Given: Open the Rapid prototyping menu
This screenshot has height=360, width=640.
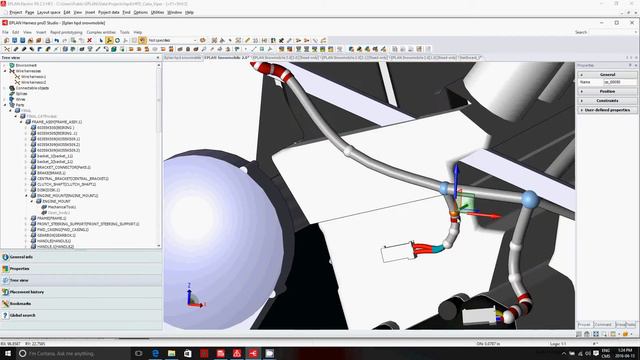Looking at the screenshot, I should (x=66, y=32).
